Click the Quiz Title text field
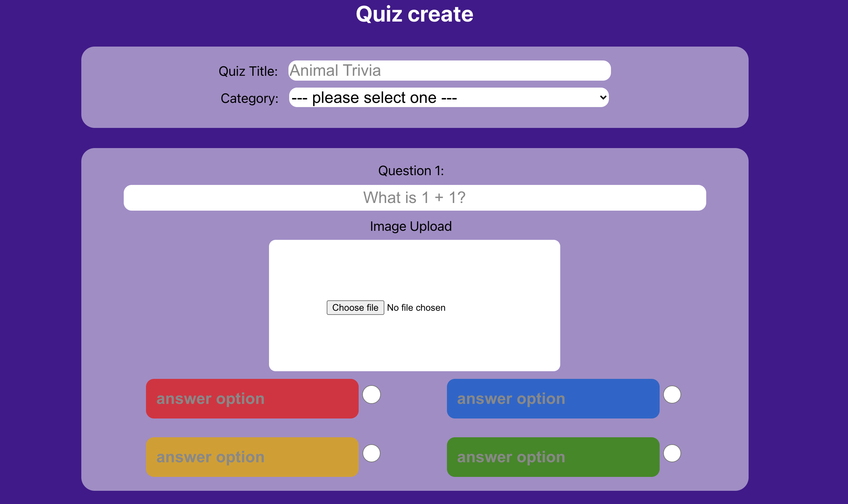Image resolution: width=848 pixels, height=504 pixels. click(449, 71)
